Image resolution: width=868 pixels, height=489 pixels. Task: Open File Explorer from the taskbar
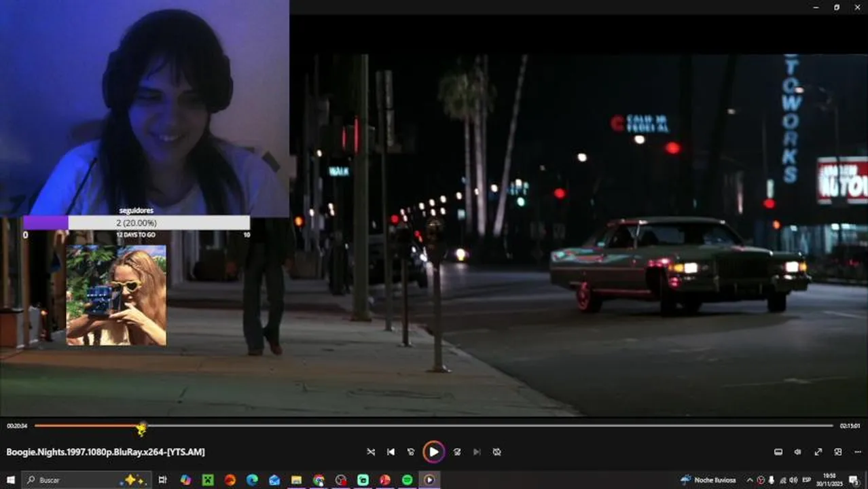pos(296,479)
